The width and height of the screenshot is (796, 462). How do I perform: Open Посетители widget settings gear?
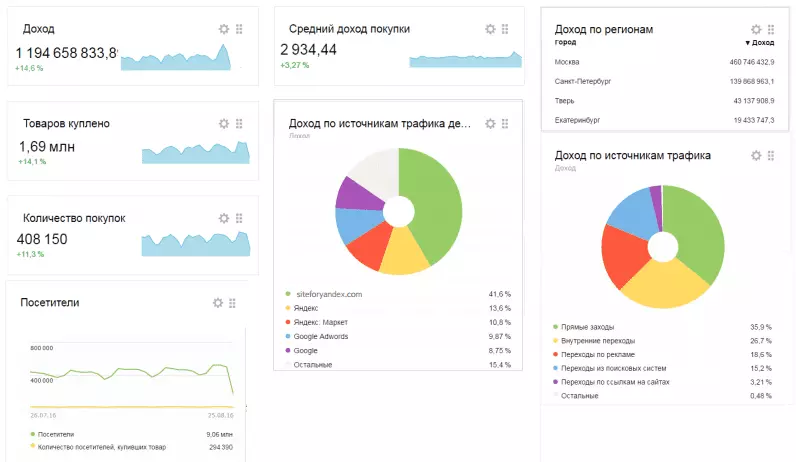pos(217,303)
